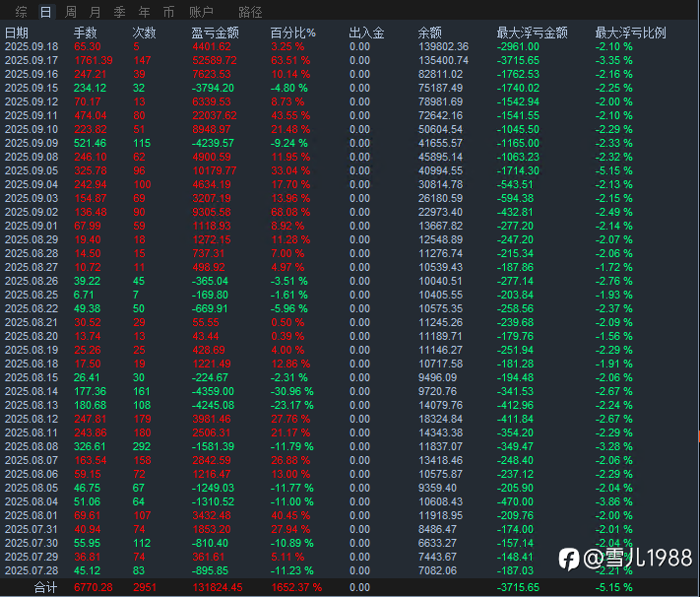Click the 最大浮亏比例 column header
Viewport: 700px width, 597px height.
(x=630, y=33)
